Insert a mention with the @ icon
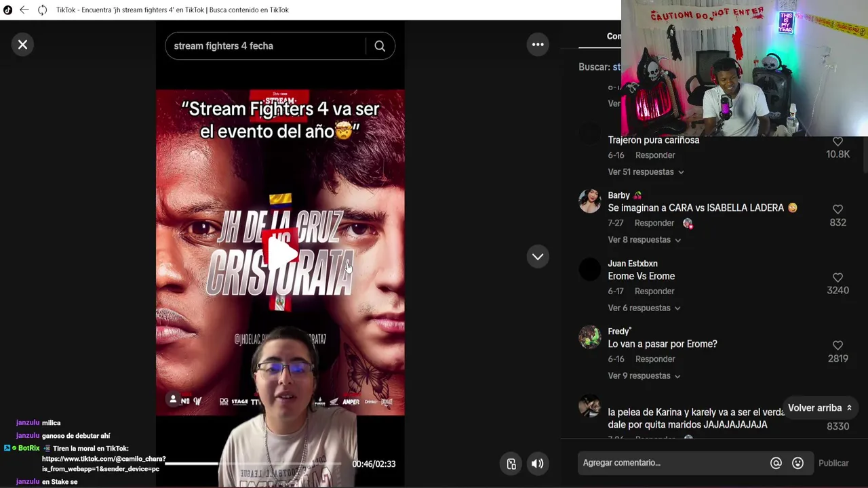Screen dimensions: 868x488 776,463
